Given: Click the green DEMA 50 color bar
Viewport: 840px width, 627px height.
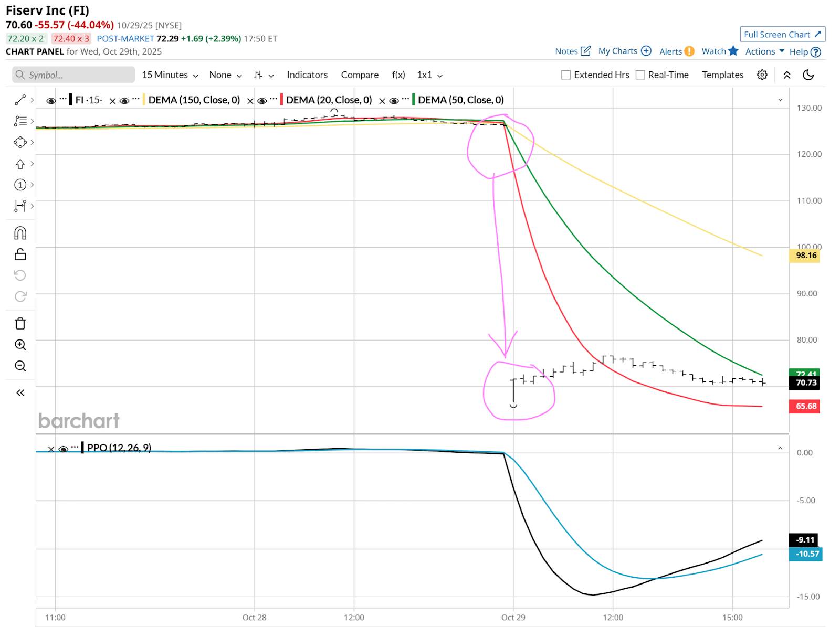Looking at the screenshot, I should tap(414, 100).
